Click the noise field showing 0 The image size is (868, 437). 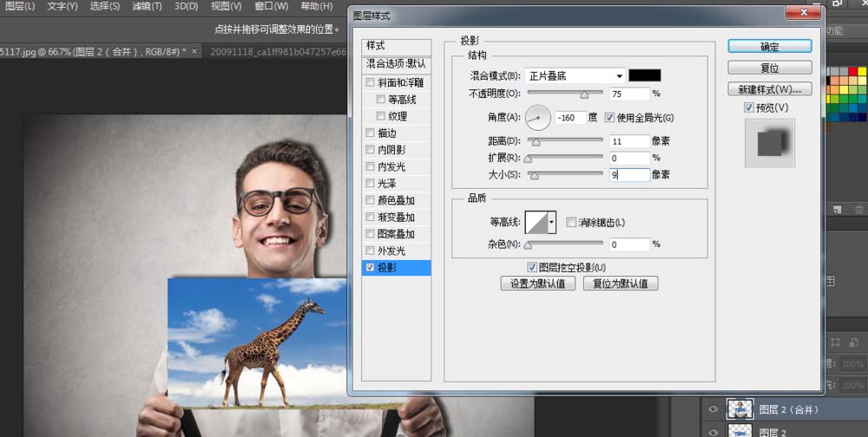click(629, 244)
